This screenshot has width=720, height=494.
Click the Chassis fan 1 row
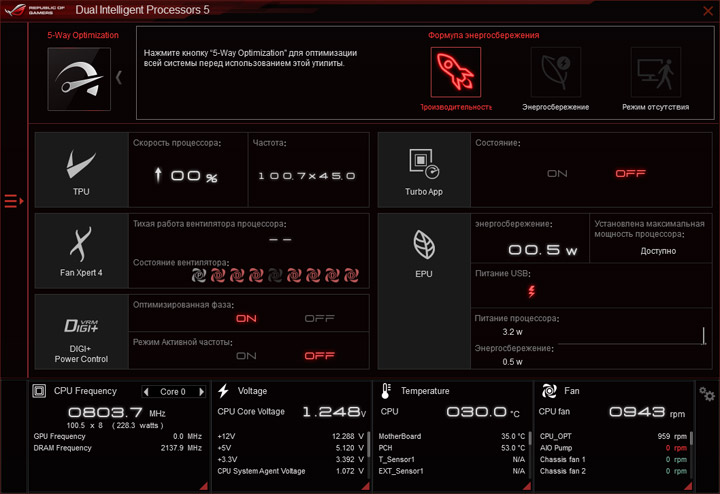613,460
